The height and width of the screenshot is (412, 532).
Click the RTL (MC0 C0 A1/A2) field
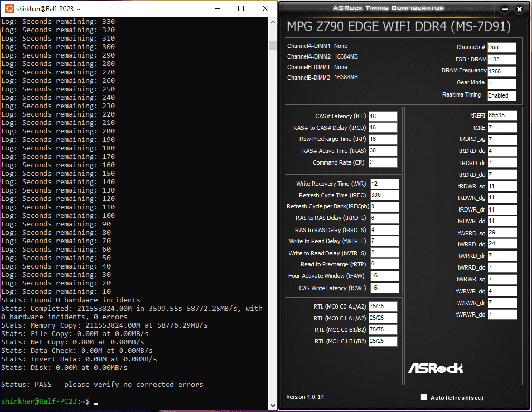tap(383, 306)
